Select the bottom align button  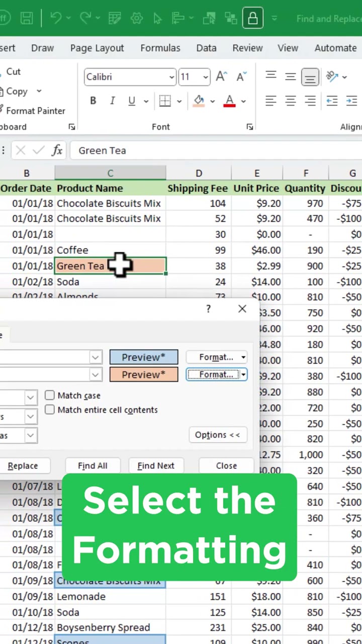pos(310,76)
